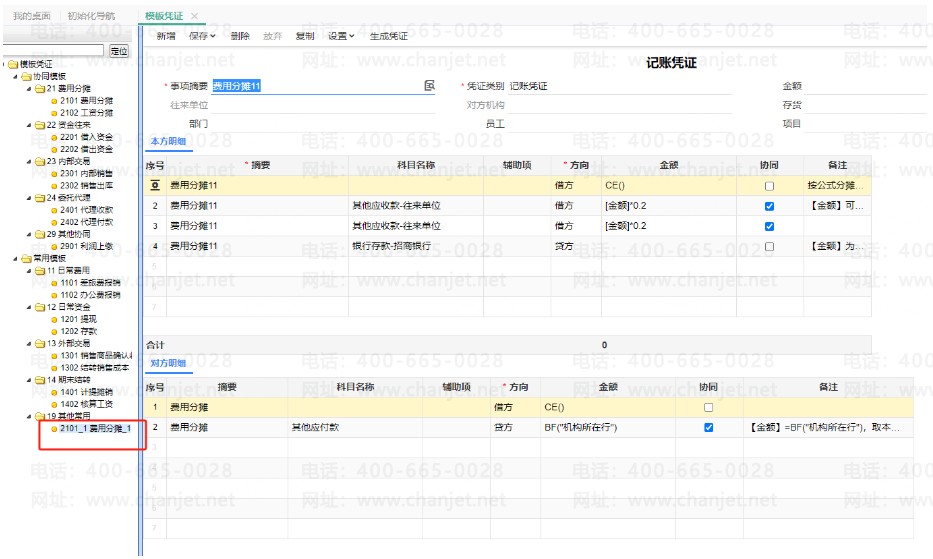The height and width of the screenshot is (559, 933).
Task: Select 2101_1 费用分摊_1 template
Action: [x=95, y=428]
